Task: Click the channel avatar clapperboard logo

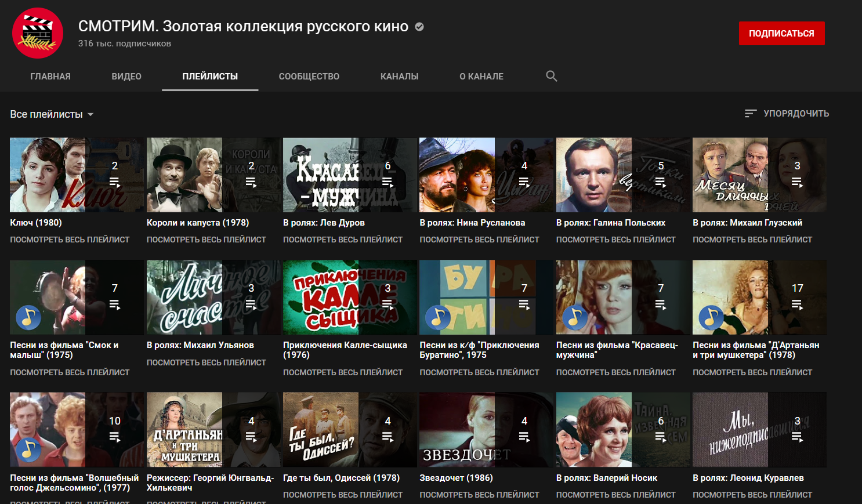Action: (x=38, y=33)
